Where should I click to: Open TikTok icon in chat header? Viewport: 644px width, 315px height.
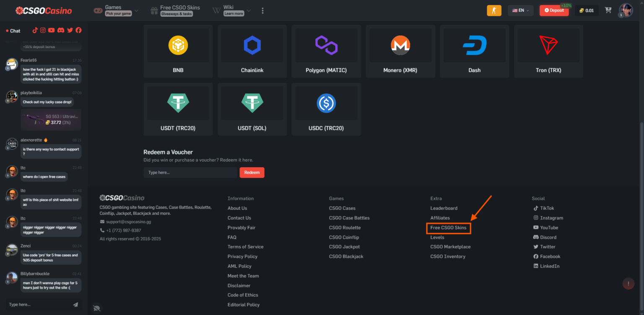click(35, 30)
